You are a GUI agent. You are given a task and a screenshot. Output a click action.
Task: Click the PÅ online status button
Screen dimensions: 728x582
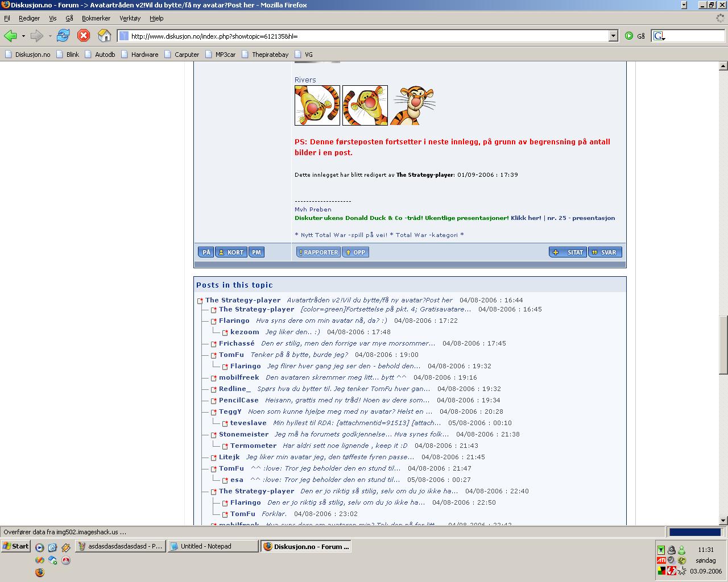click(x=206, y=252)
